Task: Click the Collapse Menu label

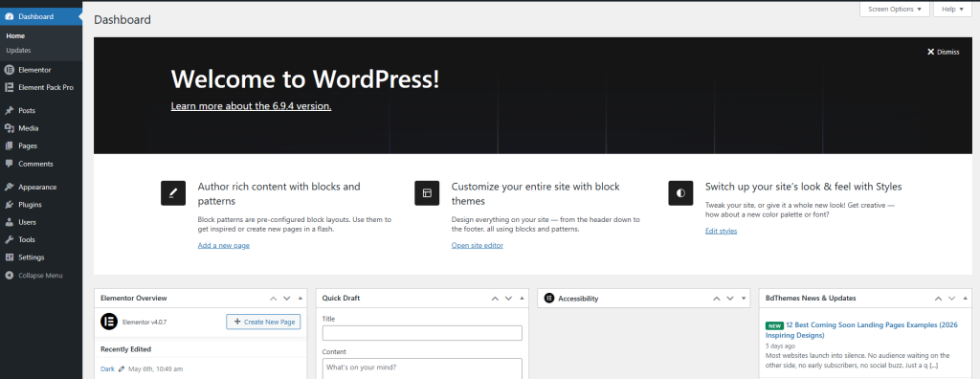Action: [40, 276]
